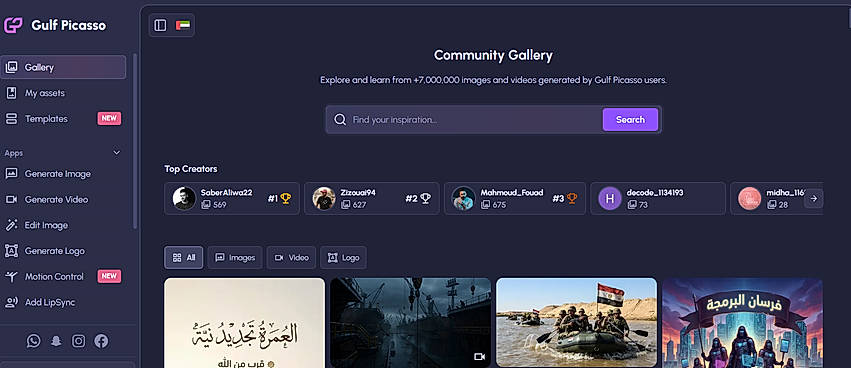Viewport: 851px width, 368px height.
Task: Open the UAE flag language selector
Action: (x=183, y=25)
